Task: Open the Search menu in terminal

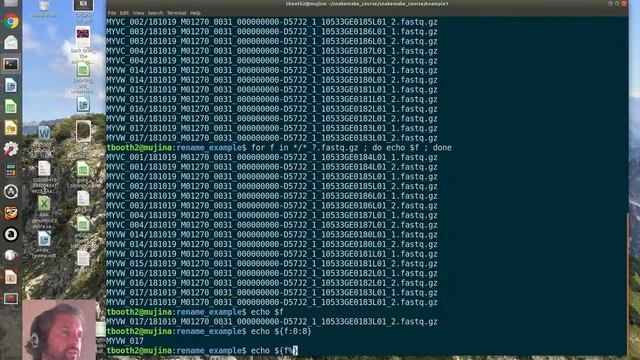Action: point(155,13)
